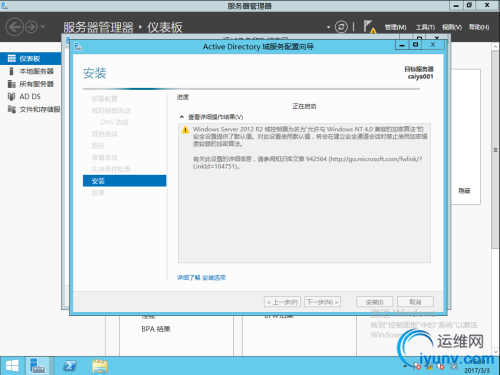The width and height of the screenshot is (500, 375).
Task: Click the 所有服务器 icon in sidebar
Action: coord(12,84)
